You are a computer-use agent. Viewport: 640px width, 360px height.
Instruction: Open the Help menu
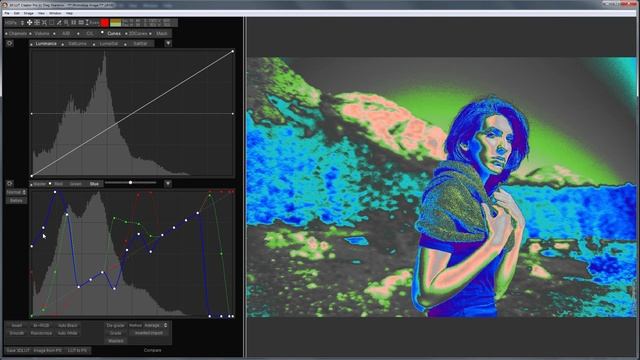(x=69, y=13)
